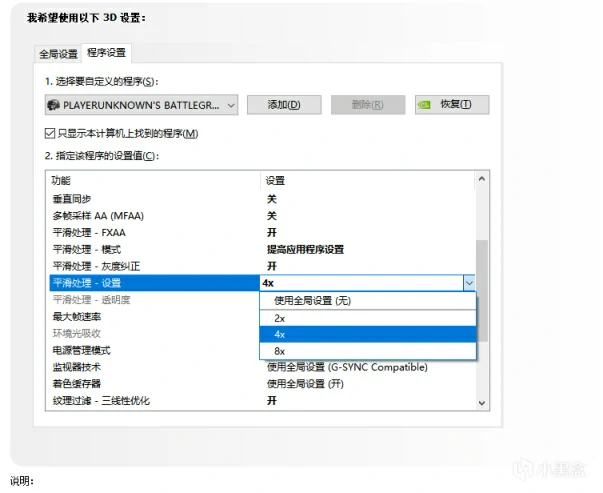This screenshot has height=493, width=603.
Task: Select the 程序设置 tab
Action: pyautogui.click(x=106, y=52)
